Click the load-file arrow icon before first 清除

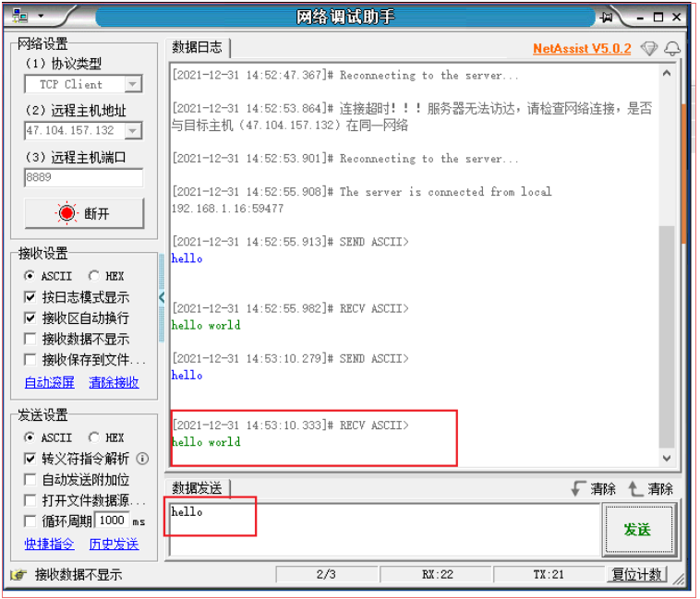pos(578,489)
